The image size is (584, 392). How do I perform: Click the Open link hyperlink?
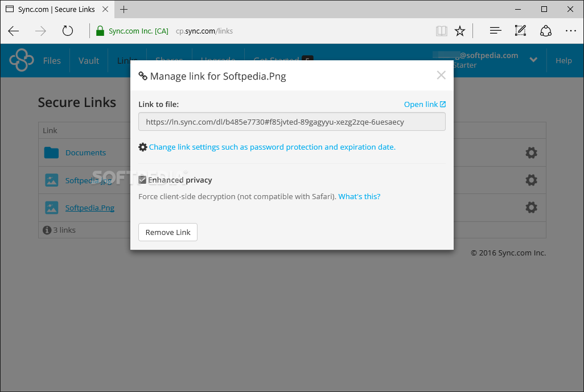[425, 105]
